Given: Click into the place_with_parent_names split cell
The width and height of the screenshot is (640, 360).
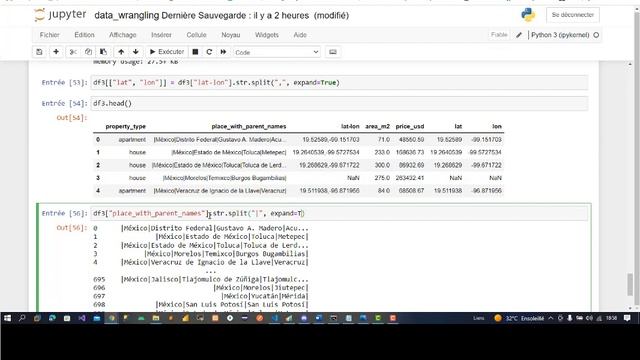Looking at the screenshot, I should [x=339, y=213].
